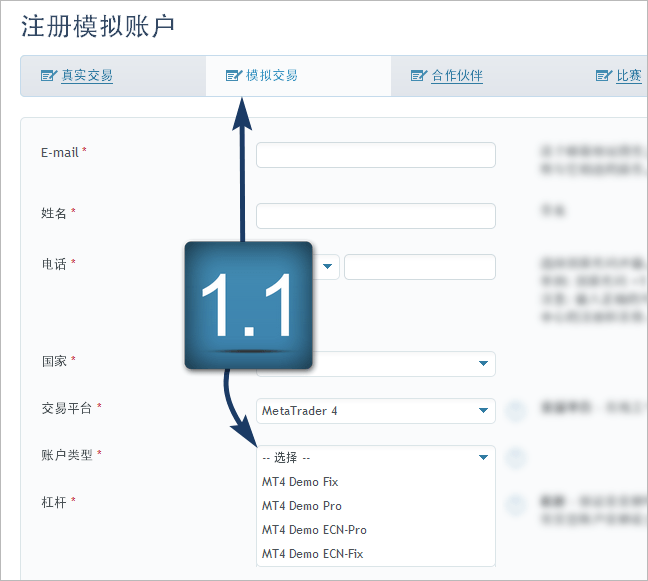Screen dimensions: 648x581
Task: Choose MT4 Demo Fix from the list
Action: point(300,482)
